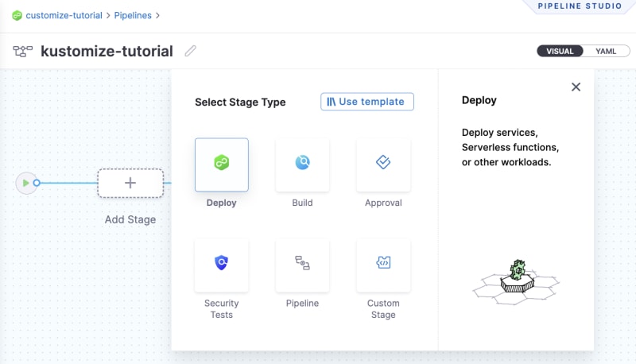Click the PIPELINE STUDIO label
Screen dimensions: 636x364
(x=580, y=6)
